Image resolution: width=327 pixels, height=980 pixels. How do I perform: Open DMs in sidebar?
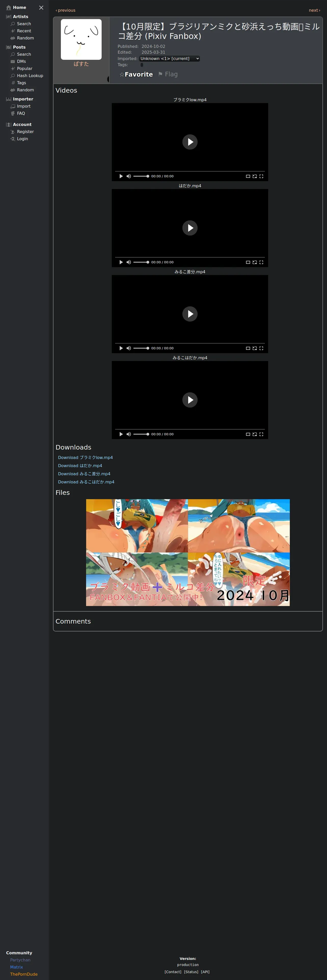click(21, 62)
